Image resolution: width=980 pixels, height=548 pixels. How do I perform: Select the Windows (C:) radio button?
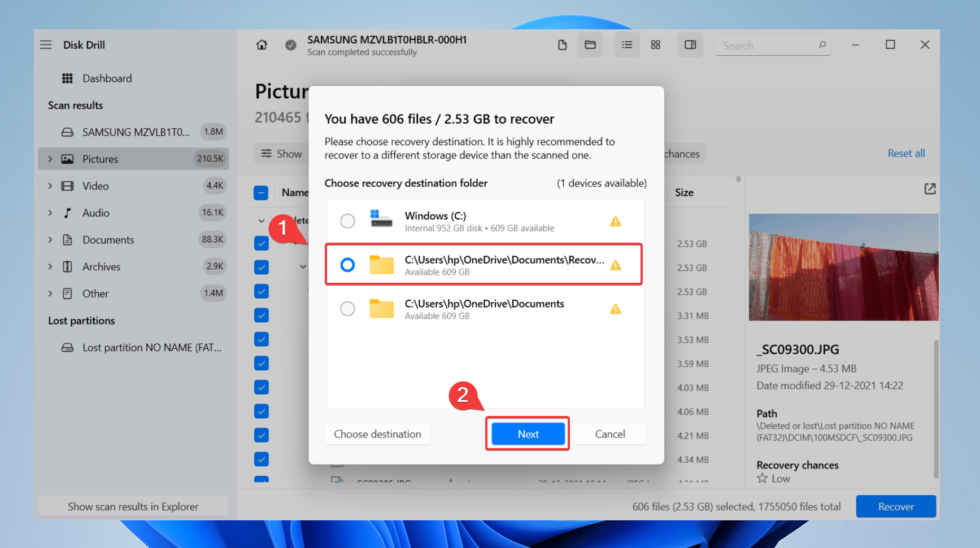point(347,221)
